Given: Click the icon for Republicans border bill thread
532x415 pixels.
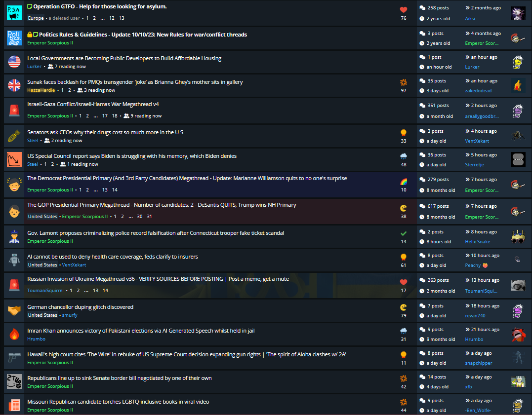Looking at the screenshot, I should 14,381.
